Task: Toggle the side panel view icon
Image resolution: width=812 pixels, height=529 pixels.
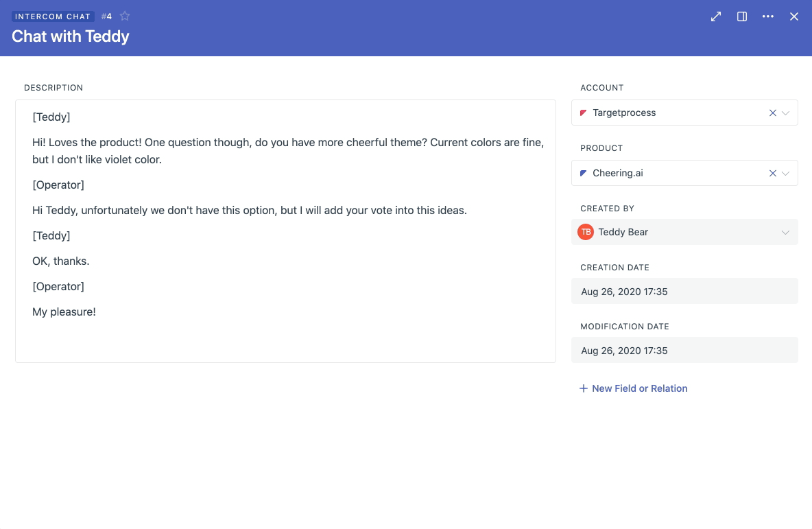Action: 741,16
